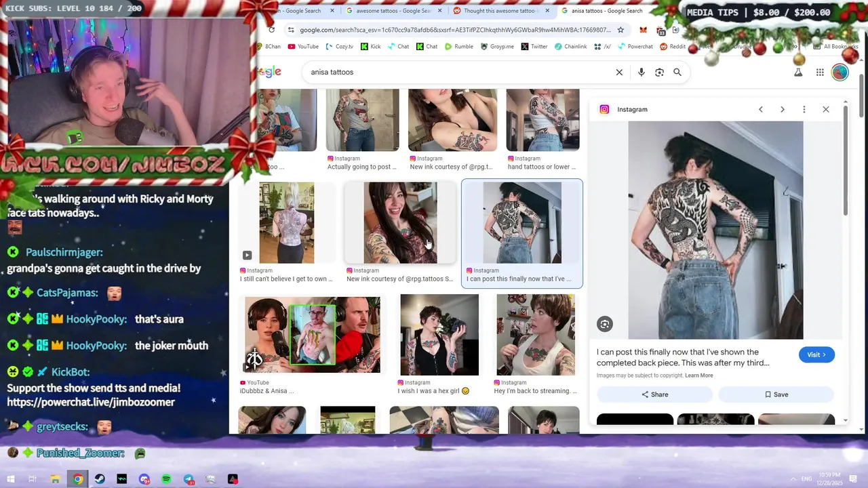Screen dimensions: 868x488
Task: Start voice search with the microphone icon
Action: point(641,72)
